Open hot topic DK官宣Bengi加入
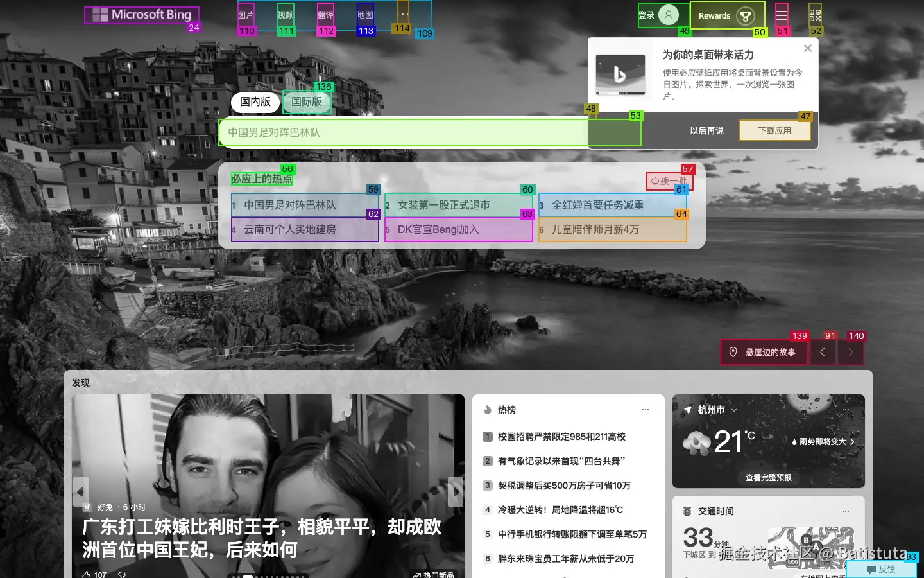This screenshot has width=924, height=578. (459, 229)
